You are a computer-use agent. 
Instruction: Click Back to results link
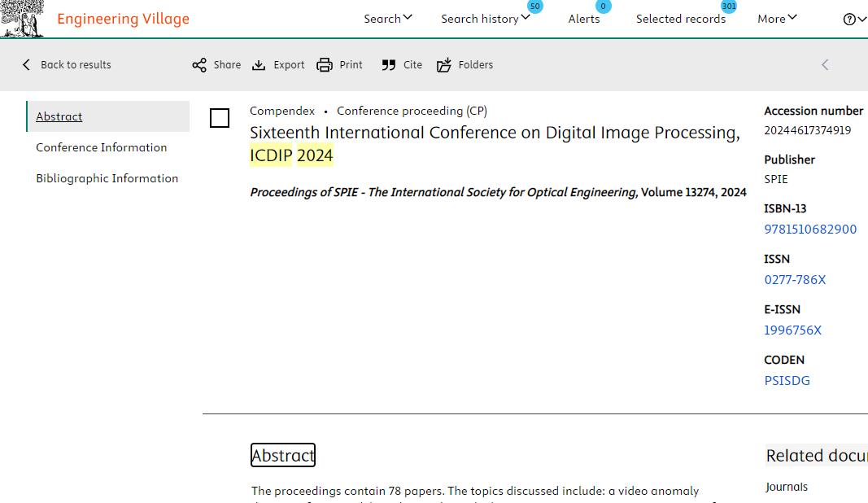pyautogui.click(x=76, y=65)
